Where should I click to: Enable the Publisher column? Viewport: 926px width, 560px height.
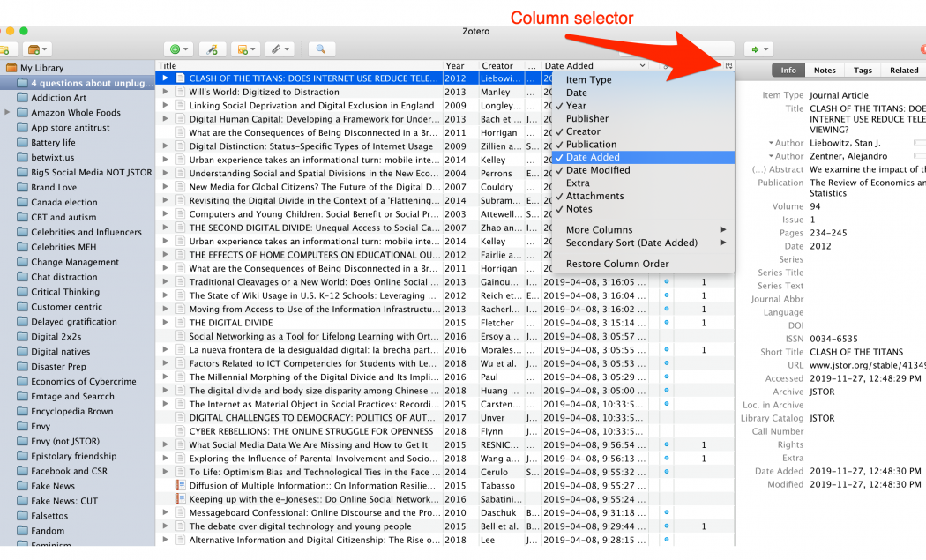click(643, 119)
